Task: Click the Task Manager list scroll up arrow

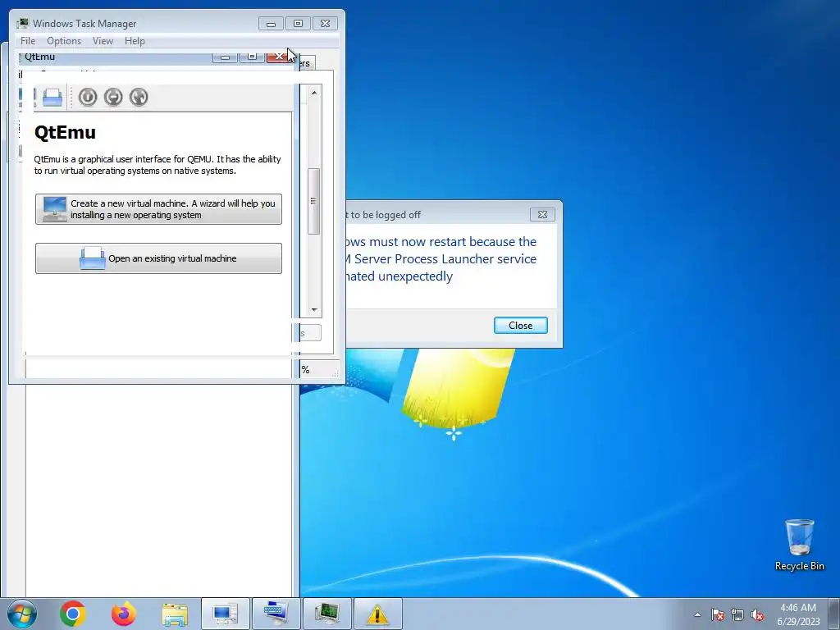Action: (x=314, y=93)
